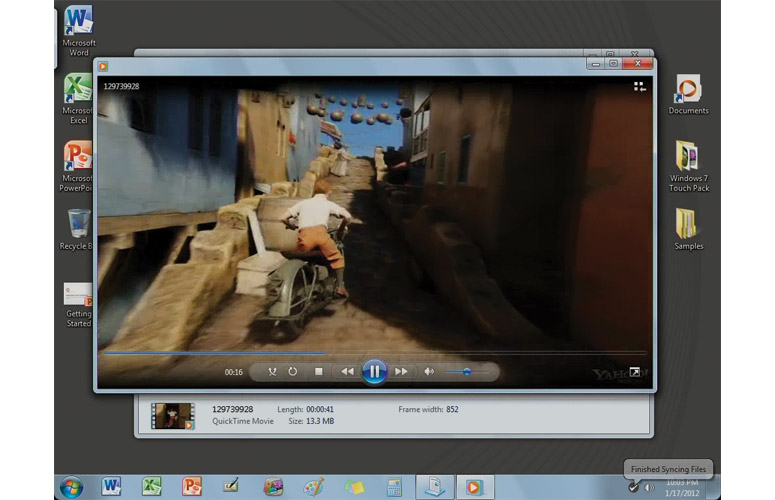775x500 pixels.
Task: Open the Samples folder on desktop
Action: point(688,229)
